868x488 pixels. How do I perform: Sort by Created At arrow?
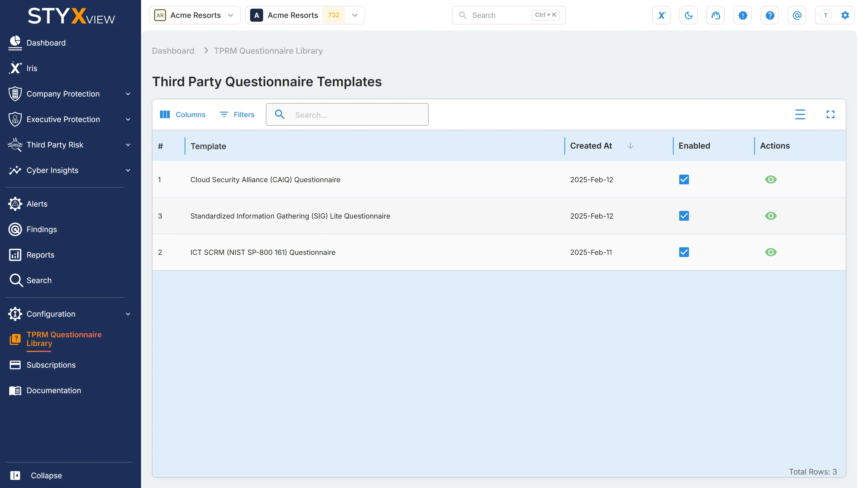click(x=630, y=146)
